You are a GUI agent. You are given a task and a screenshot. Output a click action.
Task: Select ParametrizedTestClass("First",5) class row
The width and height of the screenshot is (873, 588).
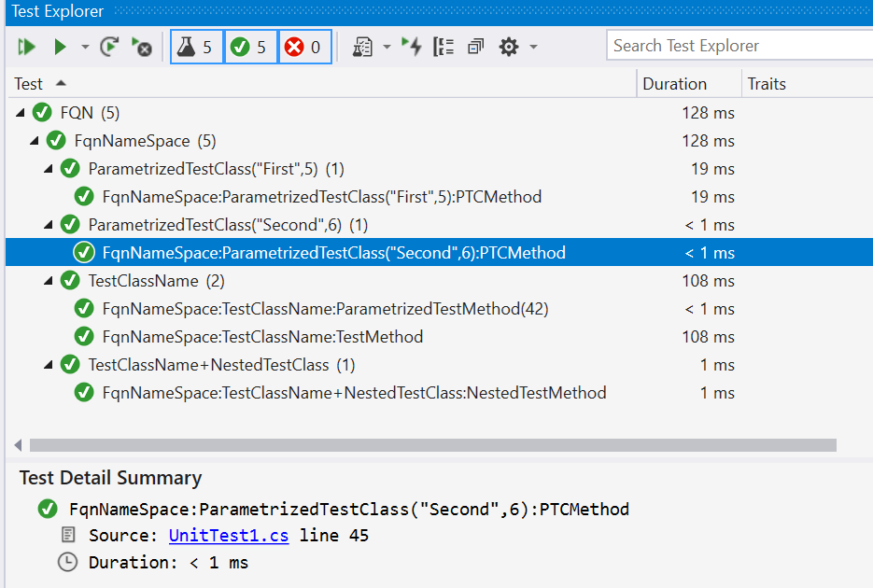pos(439,169)
